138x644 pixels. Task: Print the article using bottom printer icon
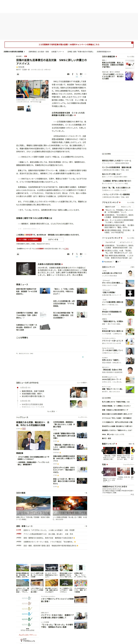pos(18,254)
